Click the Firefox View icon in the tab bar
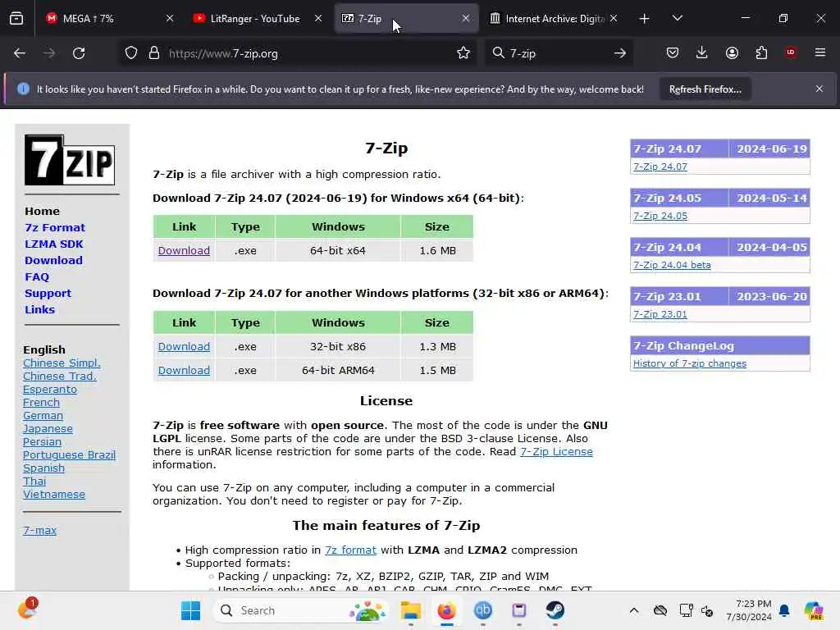 pyautogui.click(x=16, y=19)
